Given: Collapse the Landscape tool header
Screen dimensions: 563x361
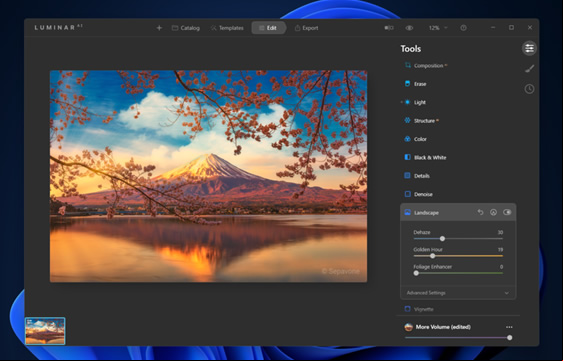Looking at the screenshot, I should coord(458,212).
